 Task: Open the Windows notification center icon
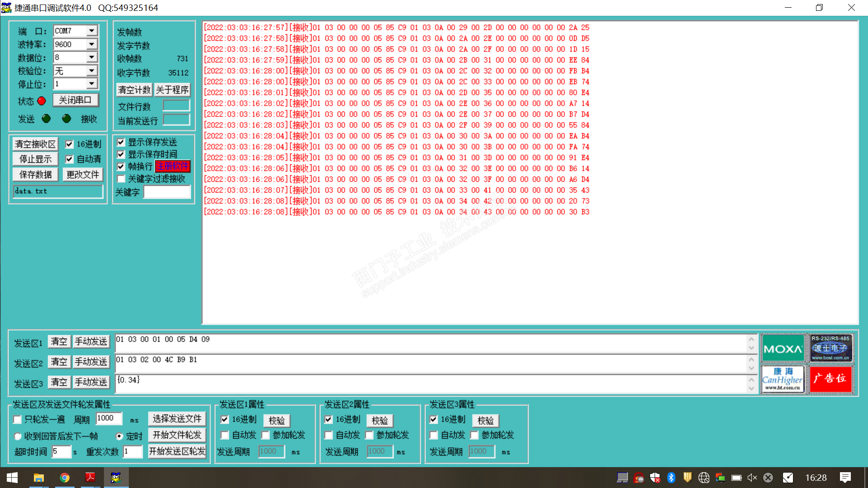(845, 478)
